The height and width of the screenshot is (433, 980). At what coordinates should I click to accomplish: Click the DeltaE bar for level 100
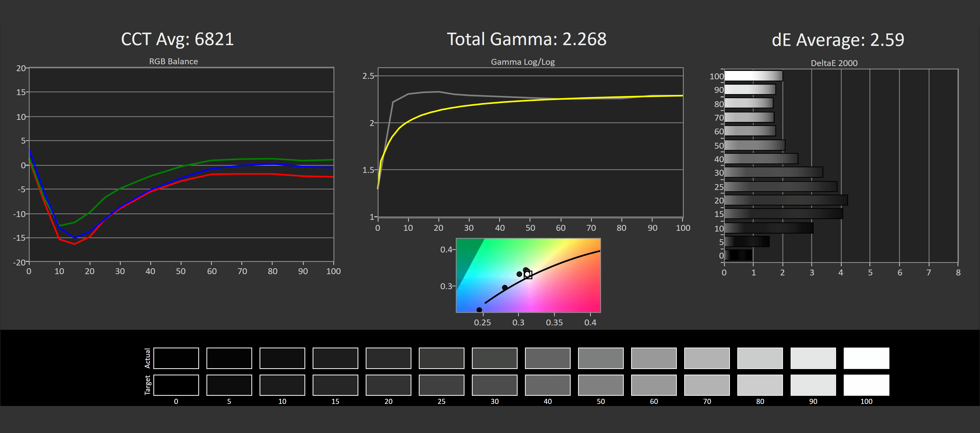pos(753,76)
